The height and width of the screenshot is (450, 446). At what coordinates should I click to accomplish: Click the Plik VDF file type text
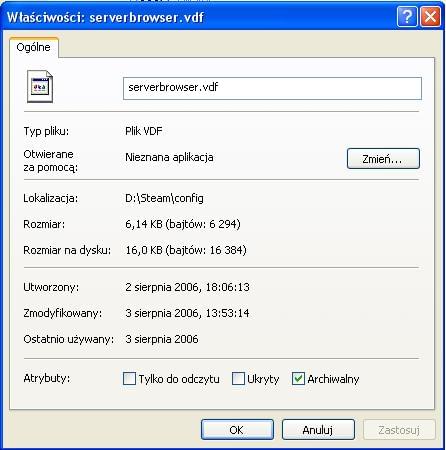pyautogui.click(x=144, y=131)
